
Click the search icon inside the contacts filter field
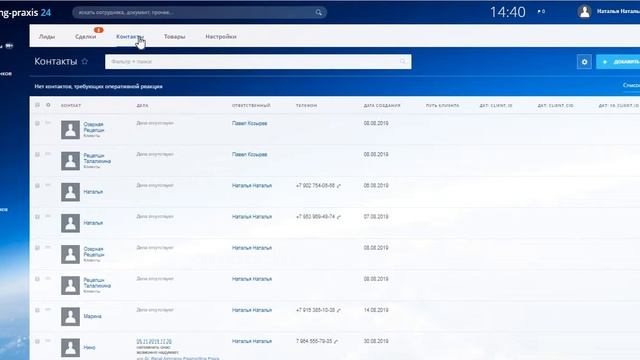tap(403, 62)
